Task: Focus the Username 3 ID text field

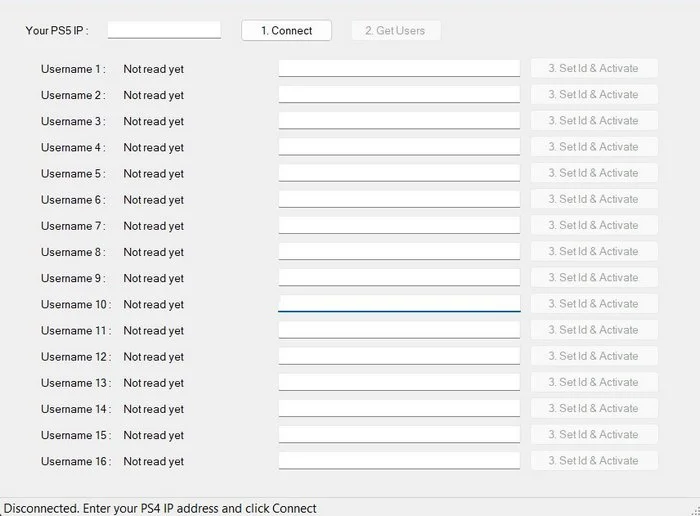Action: pyautogui.click(x=399, y=120)
